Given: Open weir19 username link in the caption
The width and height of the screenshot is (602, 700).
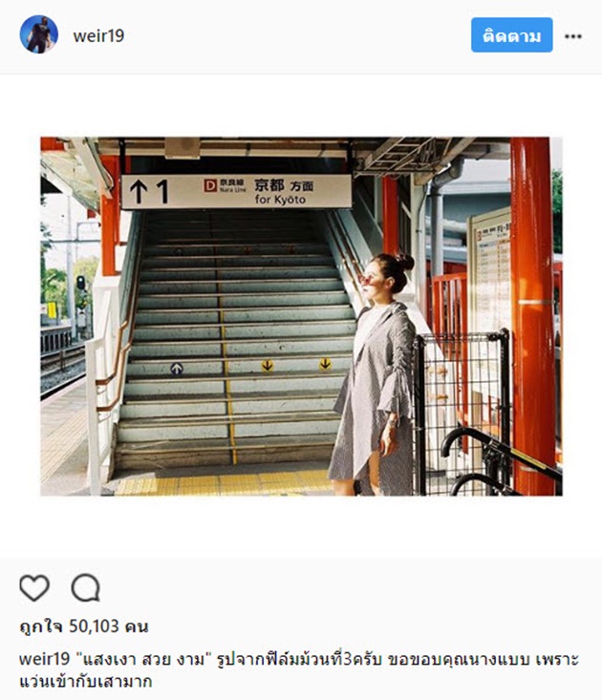Looking at the screenshot, I should coord(45,659).
